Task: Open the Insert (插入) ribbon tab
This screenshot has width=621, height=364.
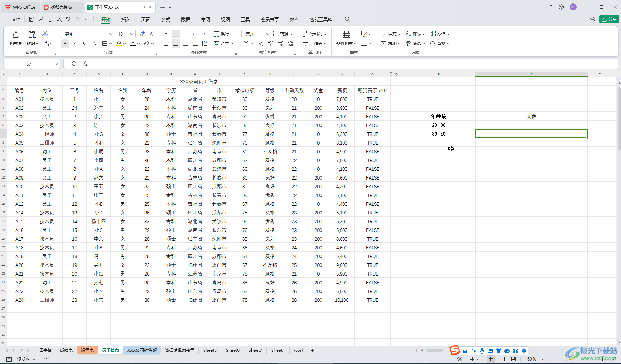Action: [126, 20]
